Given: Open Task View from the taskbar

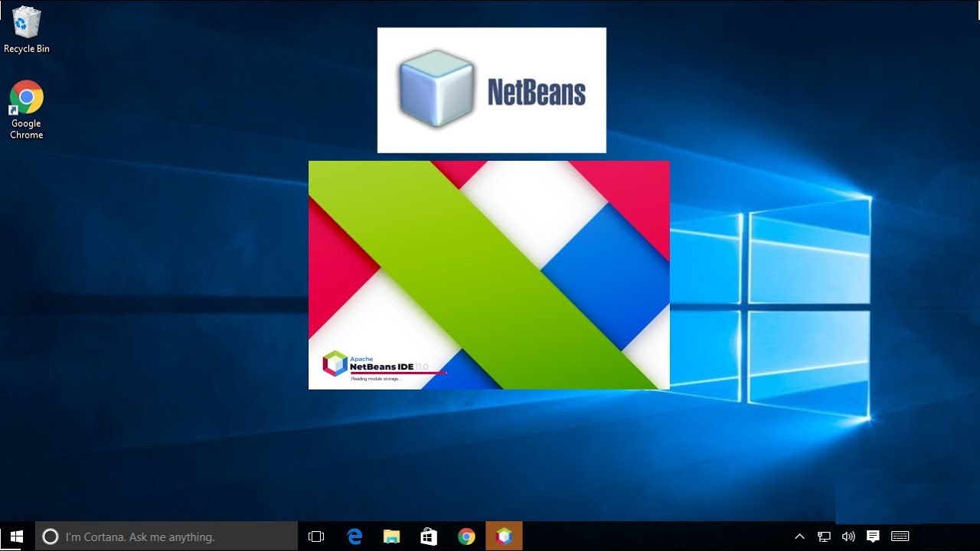Looking at the screenshot, I should tap(316, 536).
